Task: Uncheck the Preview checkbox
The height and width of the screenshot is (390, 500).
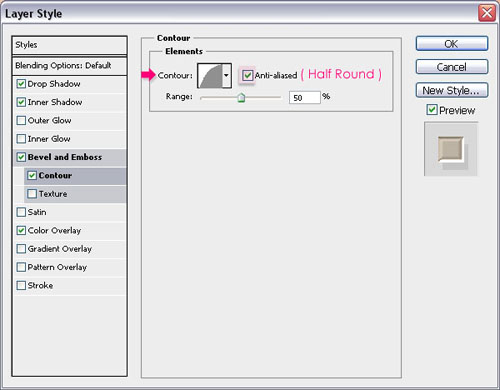Action: (x=432, y=109)
